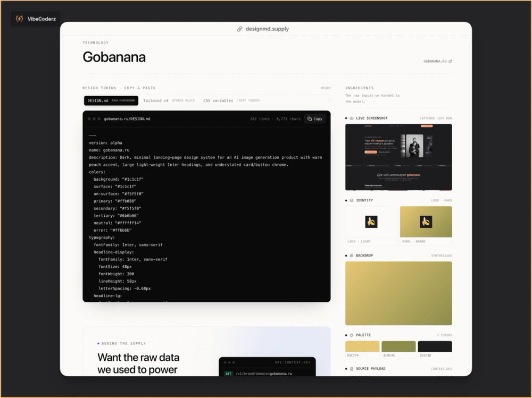This screenshot has height=398, width=532.
Task: Click the READY status label
Action: click(326, 88)
